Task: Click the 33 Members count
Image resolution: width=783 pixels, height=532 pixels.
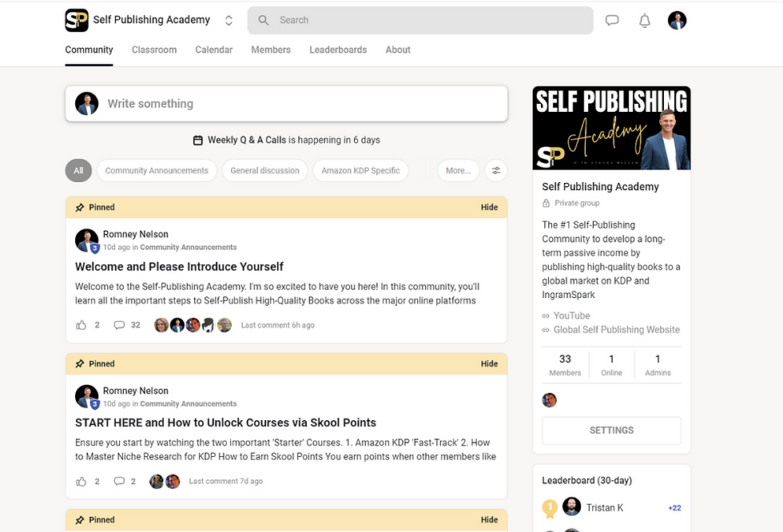Action: (x=565, y=365)
